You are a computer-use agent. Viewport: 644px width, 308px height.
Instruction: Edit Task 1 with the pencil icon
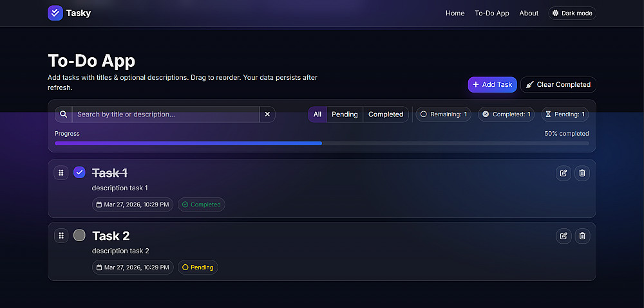tap(563, 173)
